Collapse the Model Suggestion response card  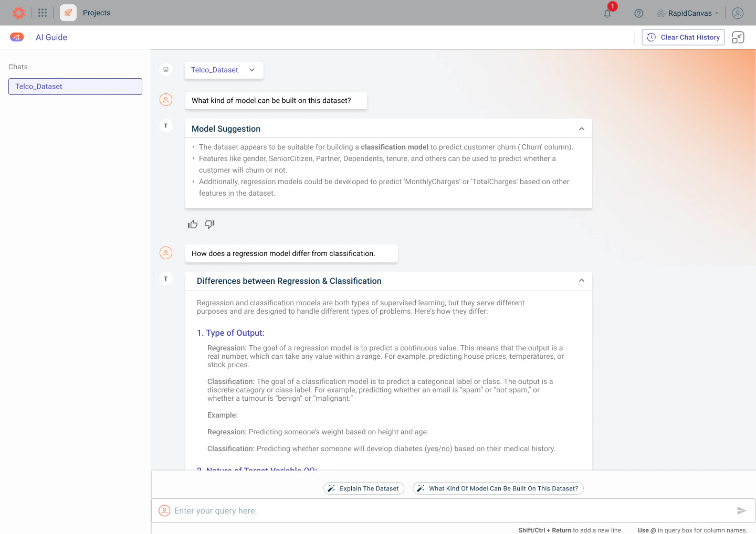click(581, 128)
